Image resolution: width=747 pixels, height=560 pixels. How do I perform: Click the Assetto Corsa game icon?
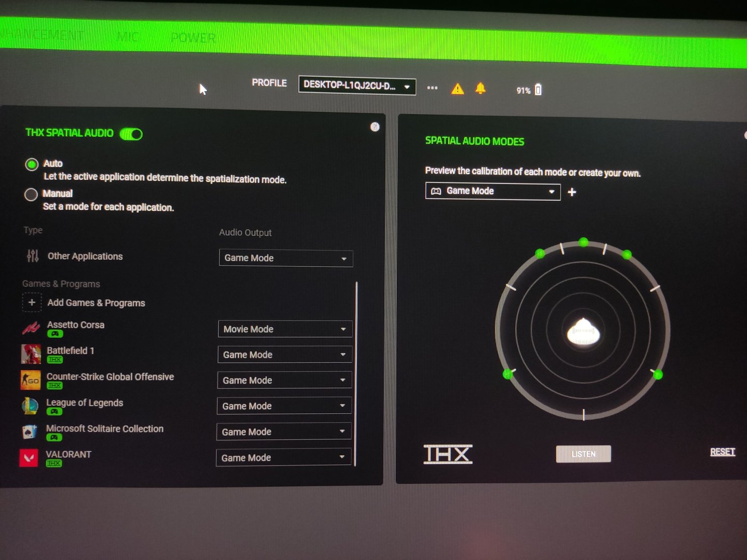click(31, 328)
